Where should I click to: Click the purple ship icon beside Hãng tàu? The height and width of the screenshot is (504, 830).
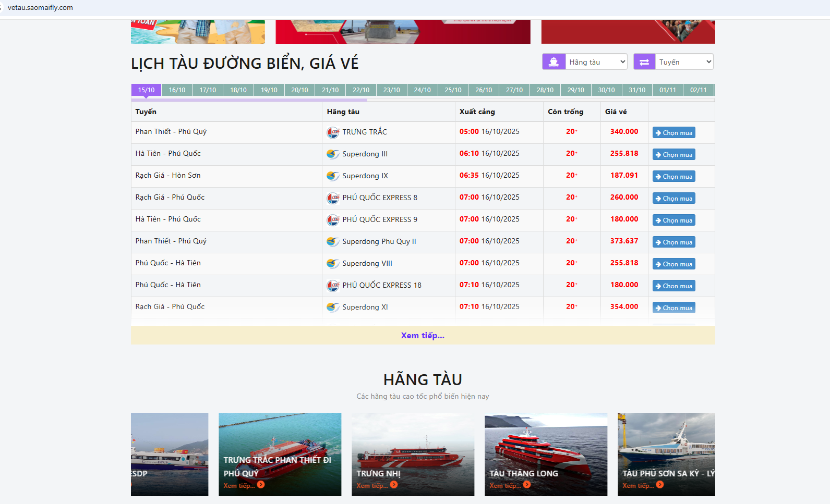point(554,62)
